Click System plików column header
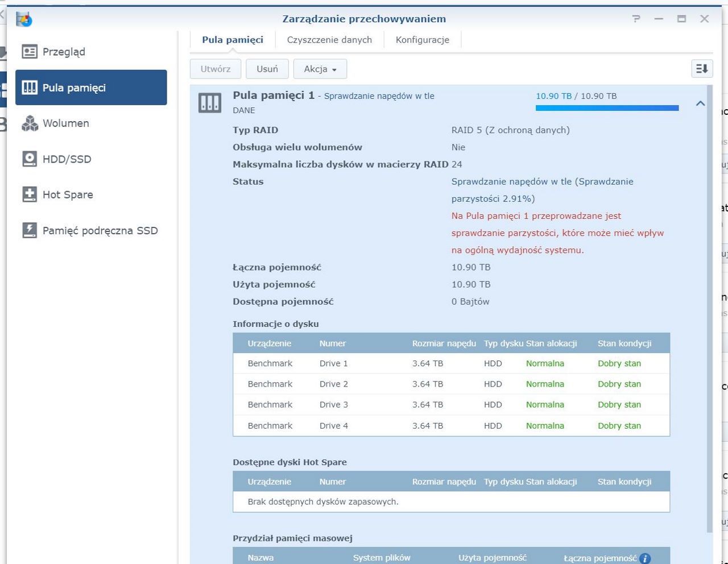The height and width of the screenshot is (564, 728). pyautogui.click(x=382, y=558)
